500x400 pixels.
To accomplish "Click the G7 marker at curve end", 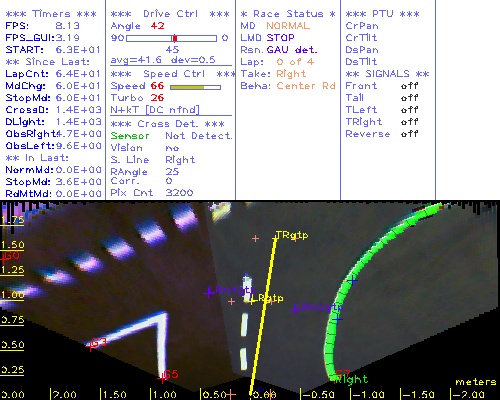I will [x=343, y=373].
